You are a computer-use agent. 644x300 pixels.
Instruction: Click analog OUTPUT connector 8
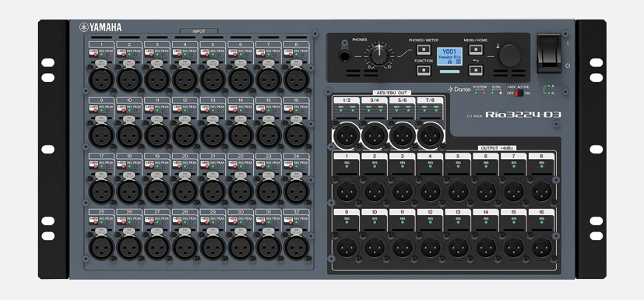pos(541,192)
